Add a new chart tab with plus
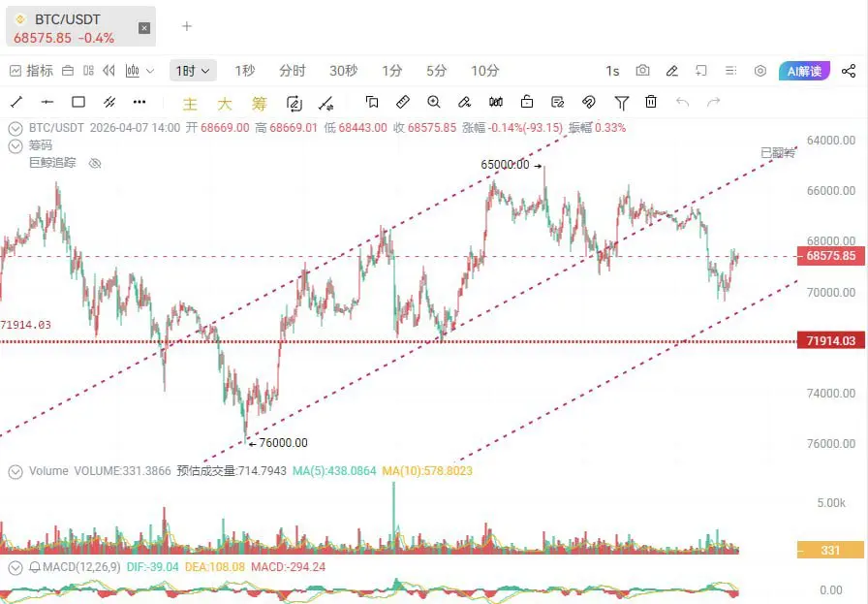 187,26
